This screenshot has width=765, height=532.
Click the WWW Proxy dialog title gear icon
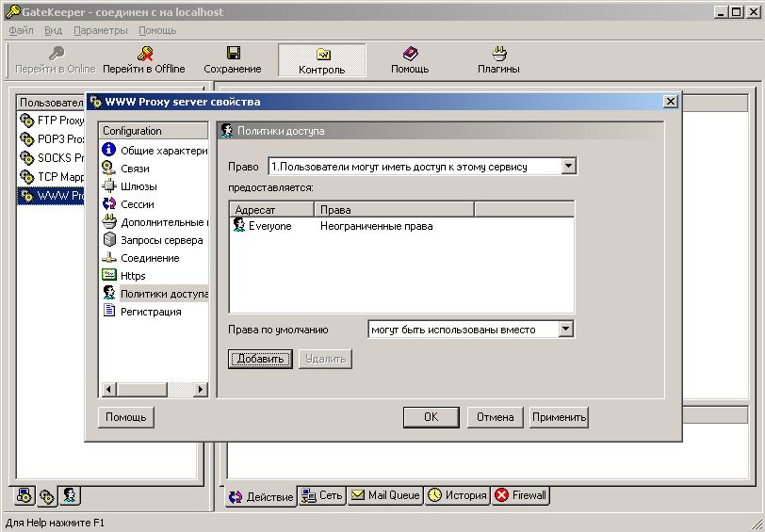pos(96,102)
